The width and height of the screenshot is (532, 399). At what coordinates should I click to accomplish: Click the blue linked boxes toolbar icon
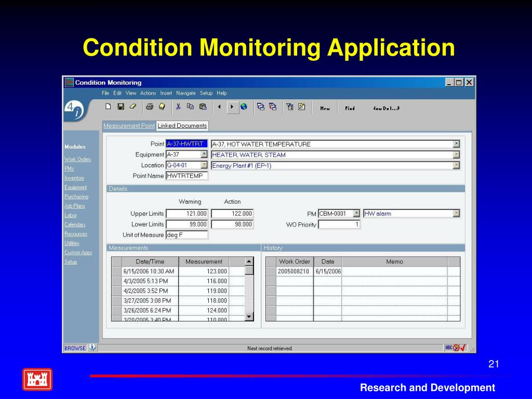pyautogui.click(x=261, y=107)
